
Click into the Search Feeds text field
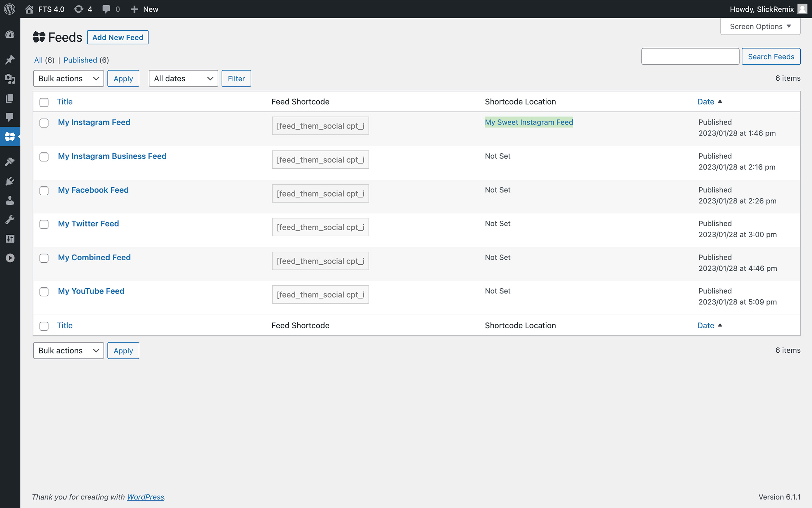[690, 57]
